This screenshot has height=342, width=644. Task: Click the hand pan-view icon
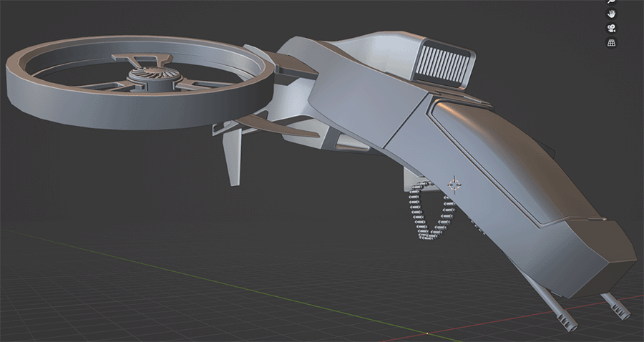tap(612, 14)
